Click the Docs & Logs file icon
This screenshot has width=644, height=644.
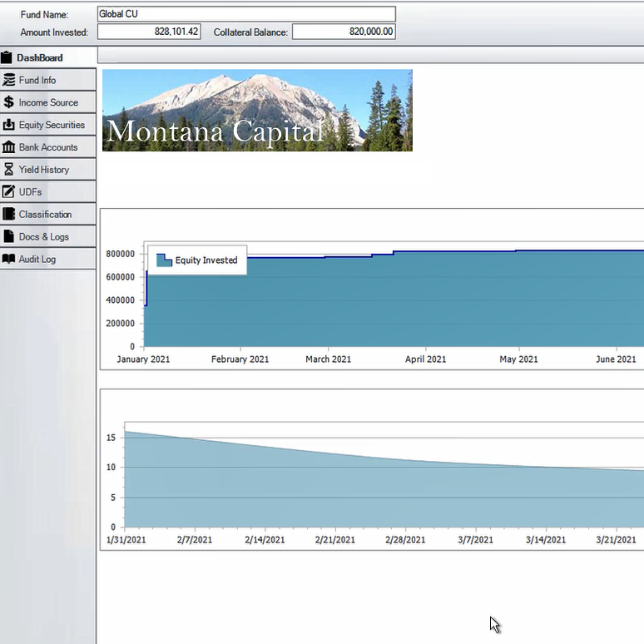[x=9, y=237]
